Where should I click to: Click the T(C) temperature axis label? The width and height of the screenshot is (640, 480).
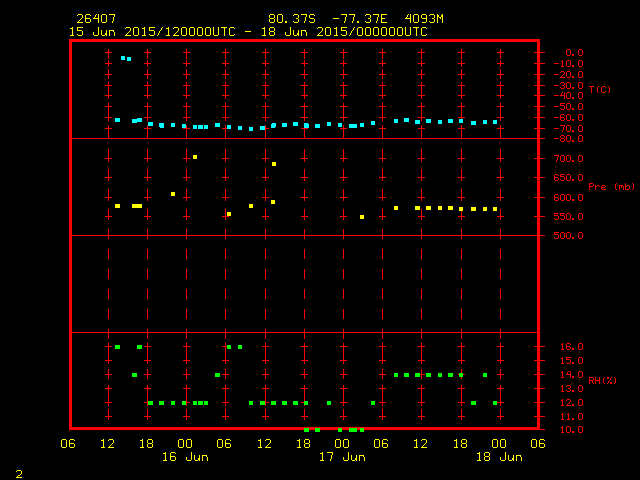[x=600, y=90]
